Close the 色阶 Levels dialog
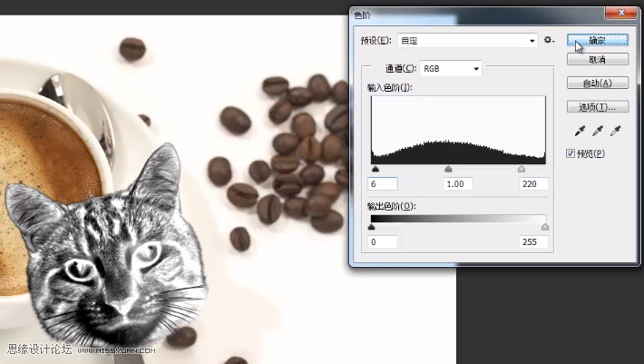The width and height of the screenshot is (644, 364). 621,13
